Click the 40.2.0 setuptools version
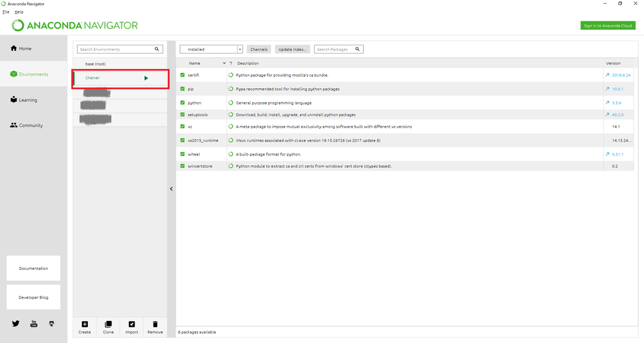 (x=618, y=115)
